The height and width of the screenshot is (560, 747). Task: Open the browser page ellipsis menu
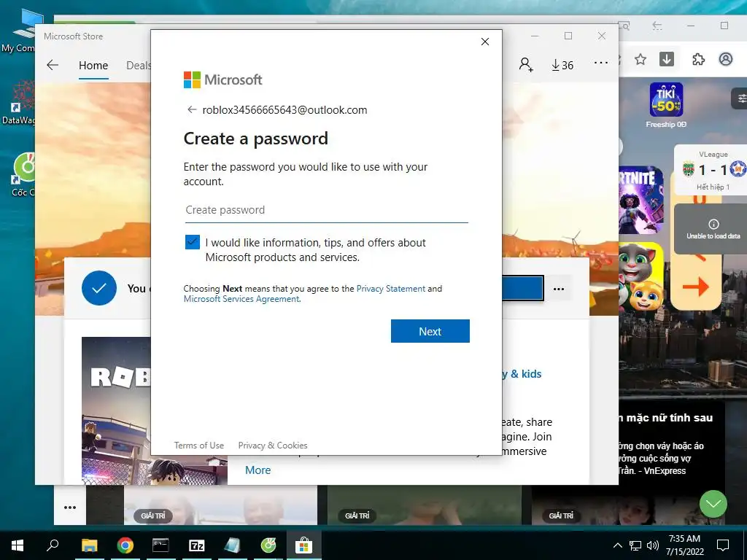point(70,507)
